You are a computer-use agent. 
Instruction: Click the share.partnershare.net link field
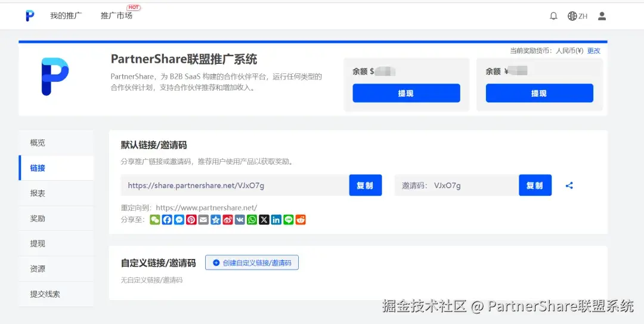click(236, 186)
